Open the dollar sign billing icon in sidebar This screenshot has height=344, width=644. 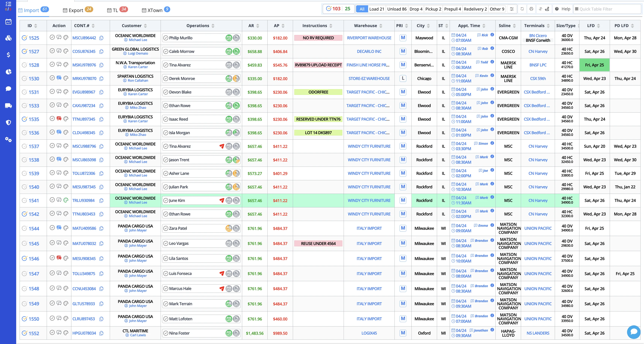[x=8, y=55]
